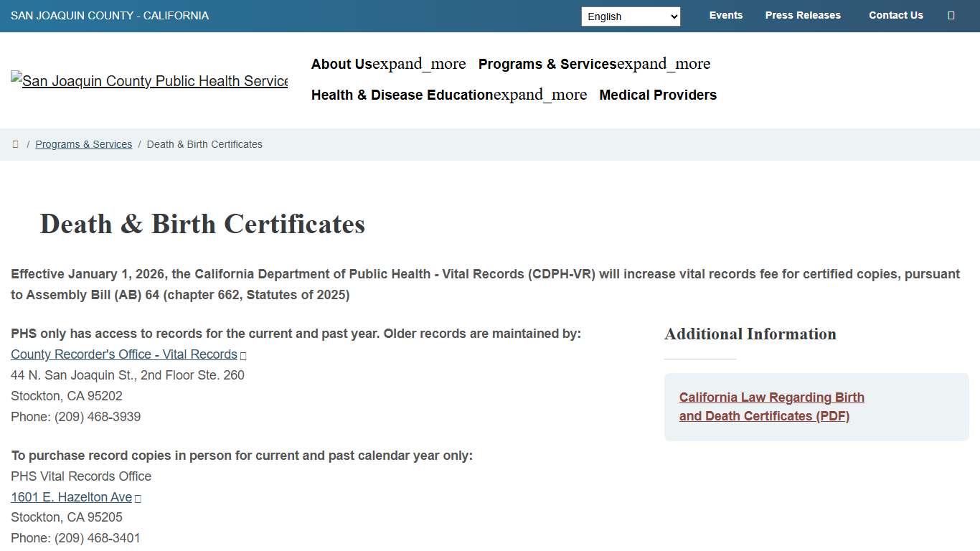Open the English language dropdown

pyautogui.click(x=631, y=16)
